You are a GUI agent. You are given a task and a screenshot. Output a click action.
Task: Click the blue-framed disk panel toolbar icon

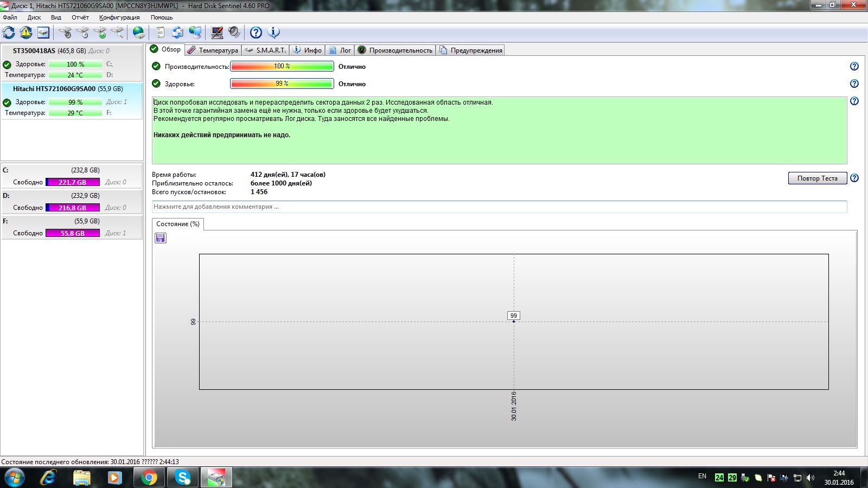43,33
